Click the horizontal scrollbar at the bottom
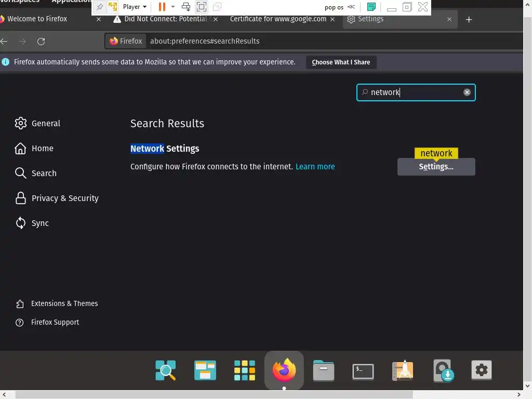532x399 pixels. click(214, 395)
